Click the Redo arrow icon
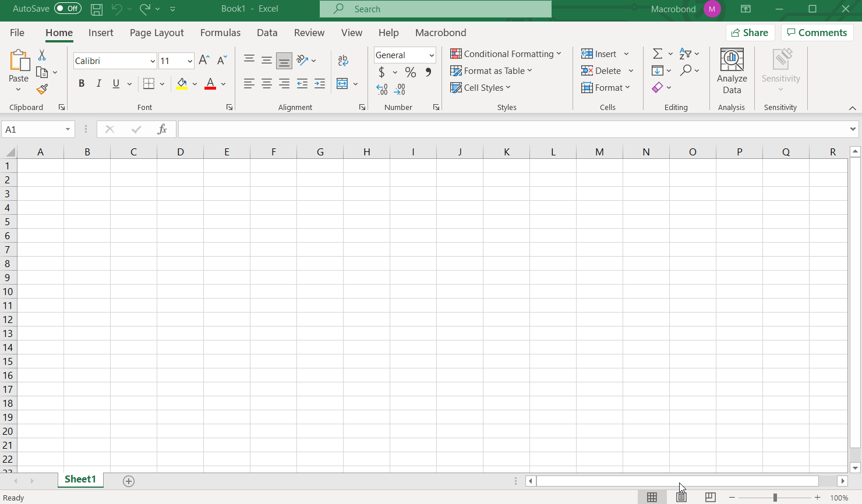This screenshot has width=862, height=504. [145, 9]
